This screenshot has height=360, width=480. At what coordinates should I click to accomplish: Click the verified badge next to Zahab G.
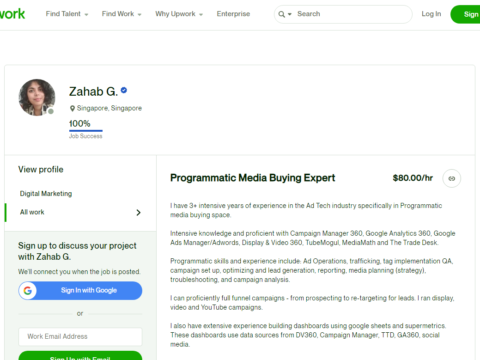click(x=124, y=90)
